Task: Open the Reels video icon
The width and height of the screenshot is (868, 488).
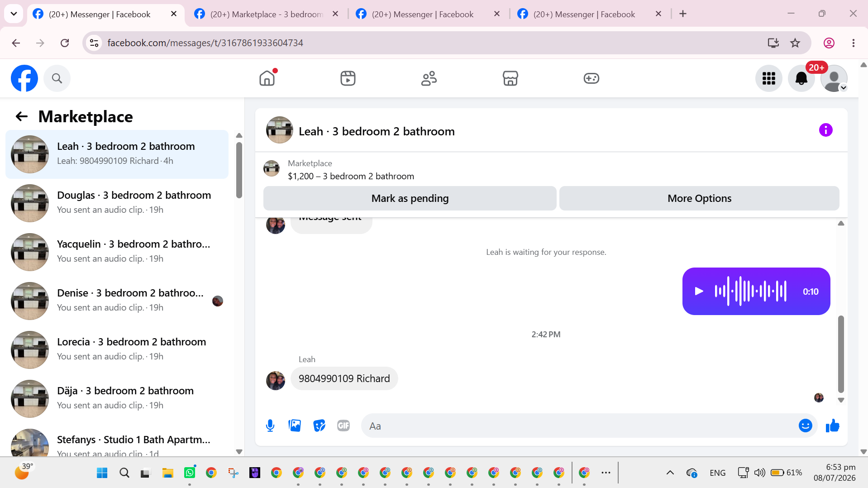Action: click(348, 78)
